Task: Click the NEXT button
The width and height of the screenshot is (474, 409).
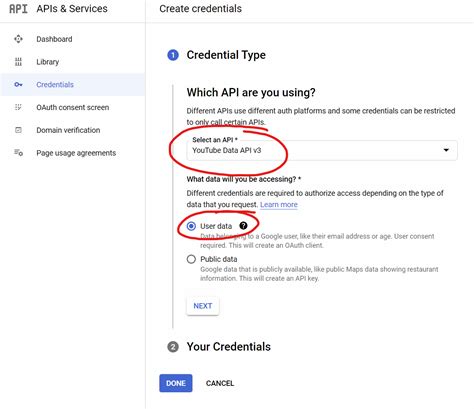Action: (x=203, y=306)
